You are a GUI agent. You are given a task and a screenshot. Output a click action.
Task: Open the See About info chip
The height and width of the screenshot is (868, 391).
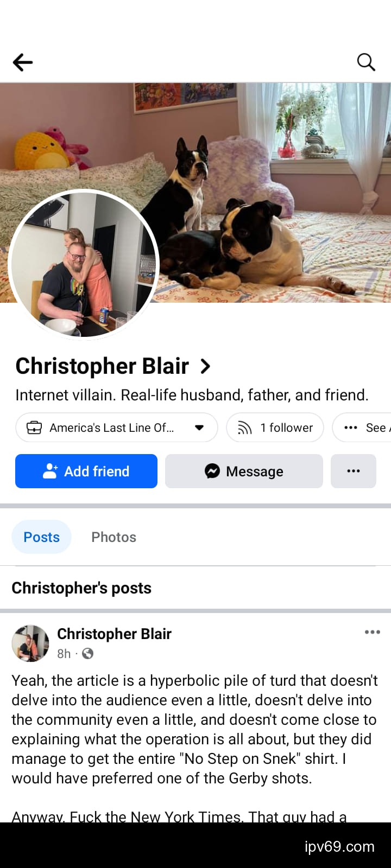362,427
